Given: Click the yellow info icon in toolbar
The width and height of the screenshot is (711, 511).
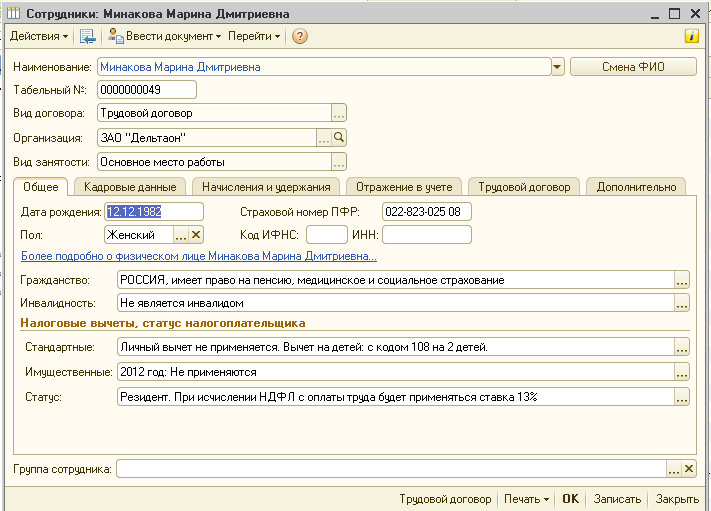Looking at the screenshot, I should pyautogui.click(x=691, y=36).
